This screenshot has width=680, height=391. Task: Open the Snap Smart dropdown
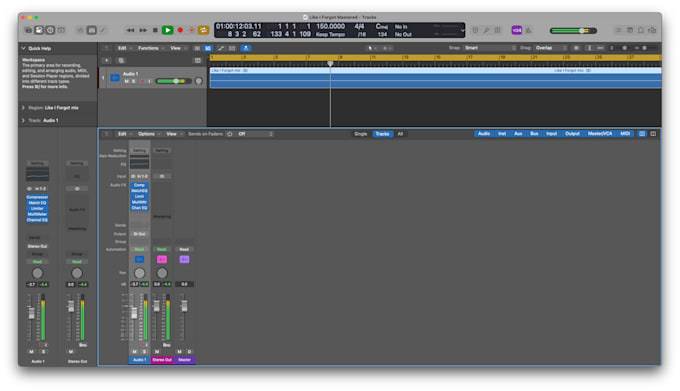pyautogui.click(x=490, y=48)
